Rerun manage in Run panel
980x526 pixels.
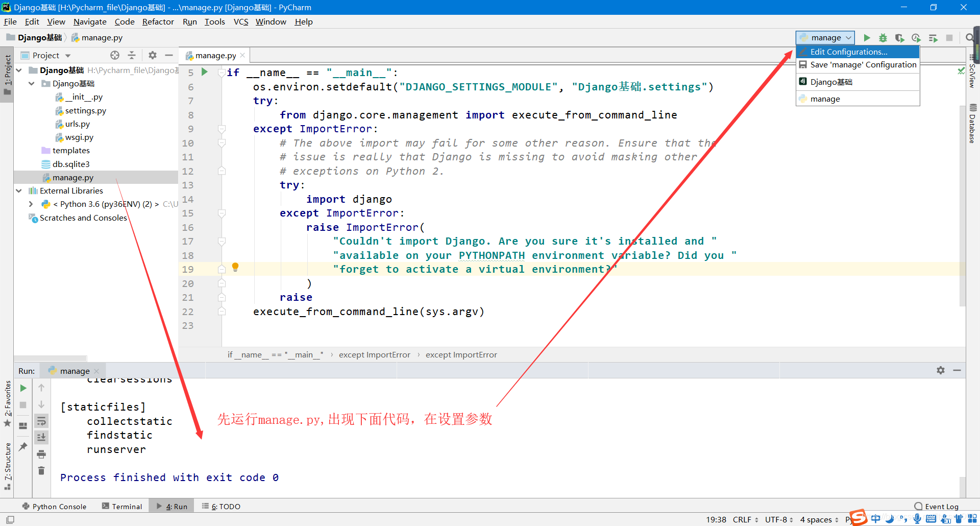coord(23,388)
